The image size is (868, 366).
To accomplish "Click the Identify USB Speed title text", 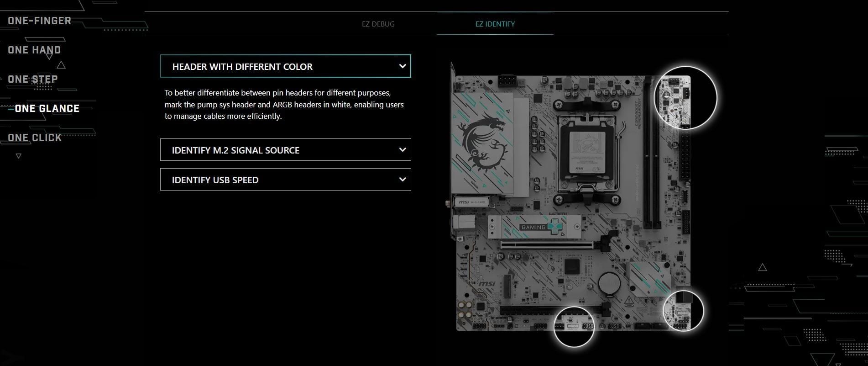I will [215, 180].
